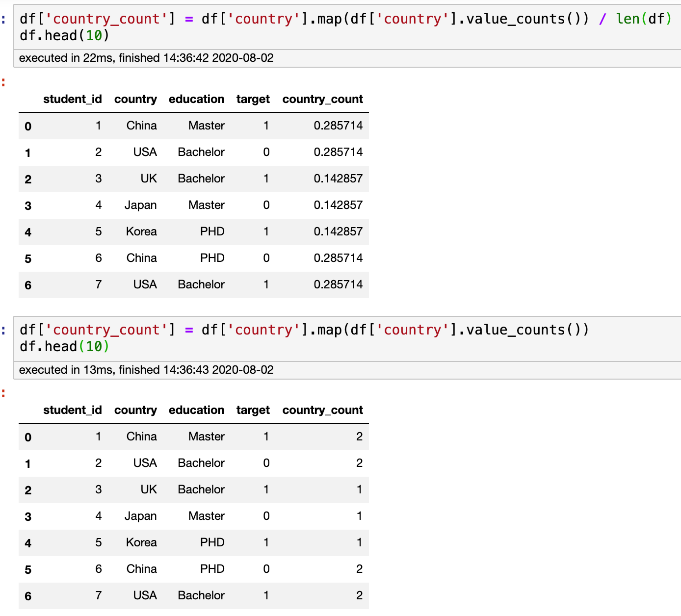
Task: Click value 0.285714 in first table's row 0
Action: (x=338, y=126)
